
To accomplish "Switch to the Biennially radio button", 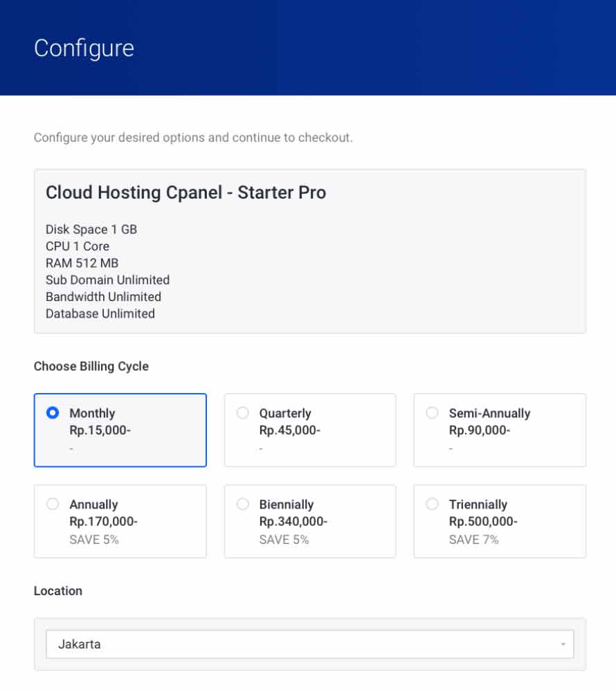I will [x=242, y=504].
